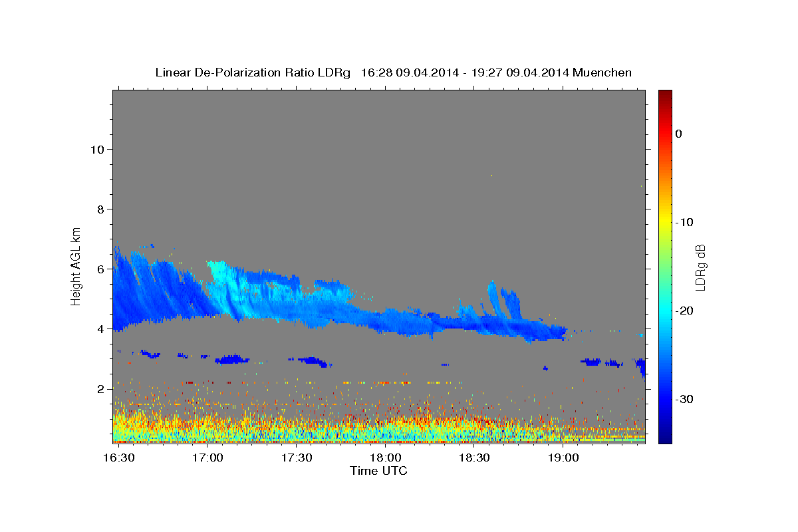Click the '18:00' time tick label
Viewport: 798px width, 532px height.
click(x=385, y=458)
